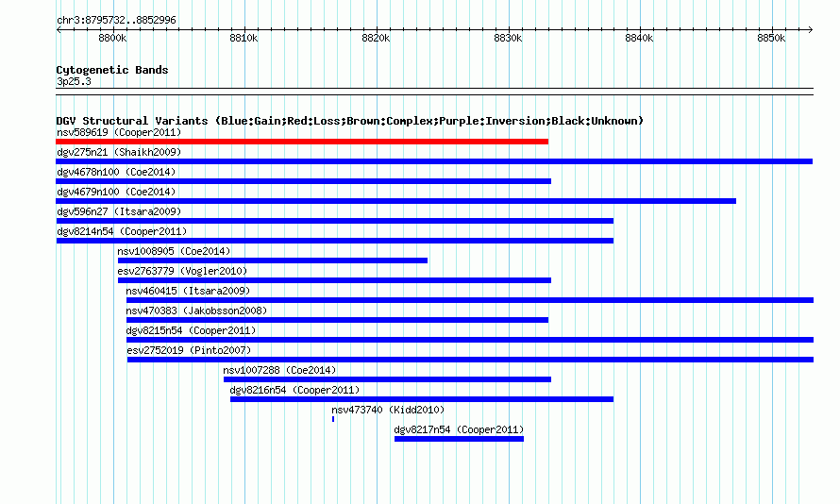Click the 8850k ruler label
This screenshot has width=840, height=504.
[771, 38]
